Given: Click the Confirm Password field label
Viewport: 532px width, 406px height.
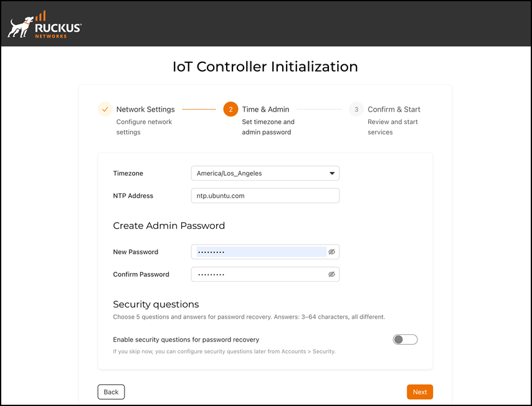Looking at the screenshot, I should click(x=141, y=274).
